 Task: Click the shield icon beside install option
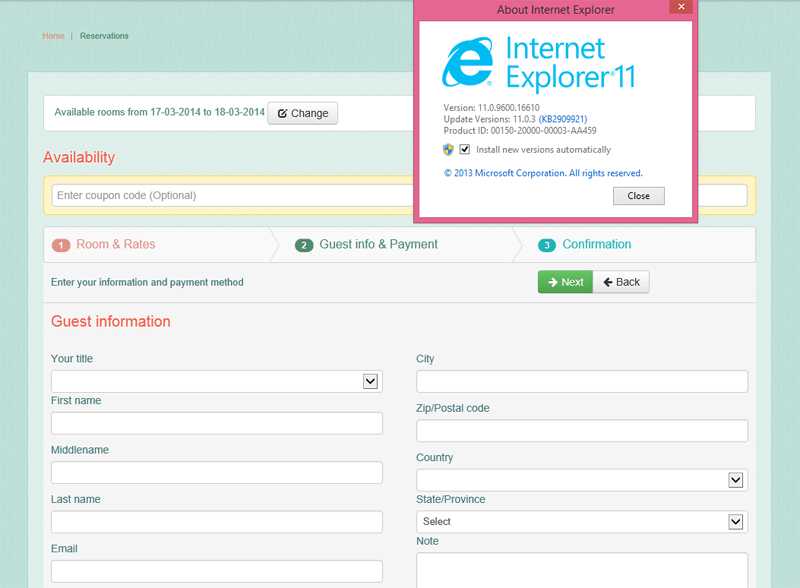click(448, 150)
